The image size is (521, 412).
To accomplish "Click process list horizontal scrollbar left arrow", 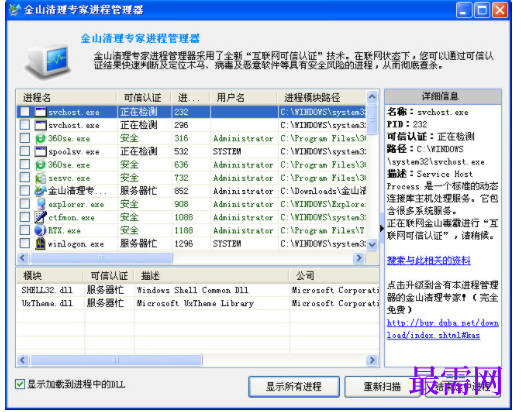I will point(23,258).
